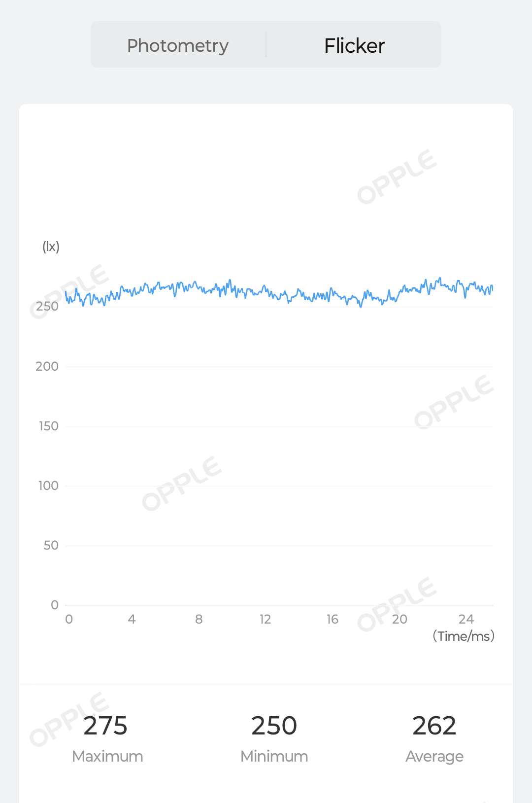Tap the Average value 262

click(x=434, y=726)
